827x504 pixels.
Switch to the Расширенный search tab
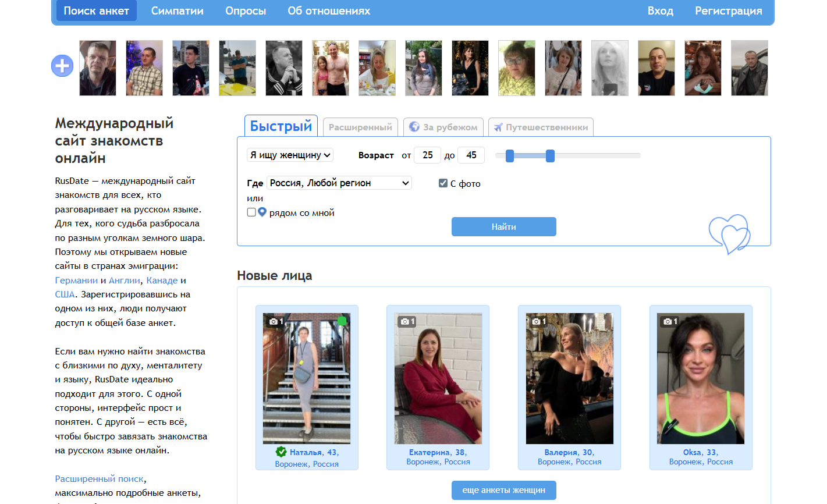pos(360,127)
